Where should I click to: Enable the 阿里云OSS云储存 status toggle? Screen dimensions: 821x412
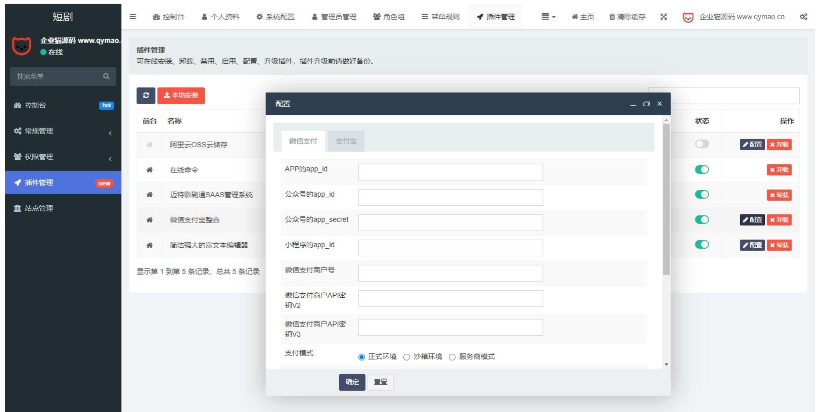pyautogui.click(x=702, y=144)
